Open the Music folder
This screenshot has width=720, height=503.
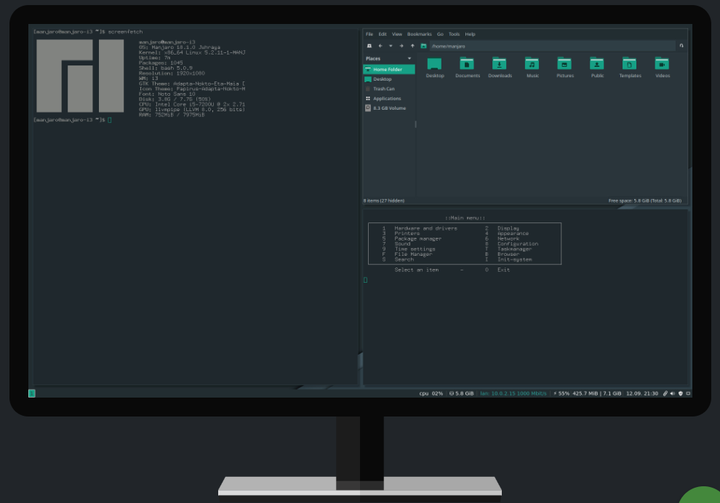point(532,68)
